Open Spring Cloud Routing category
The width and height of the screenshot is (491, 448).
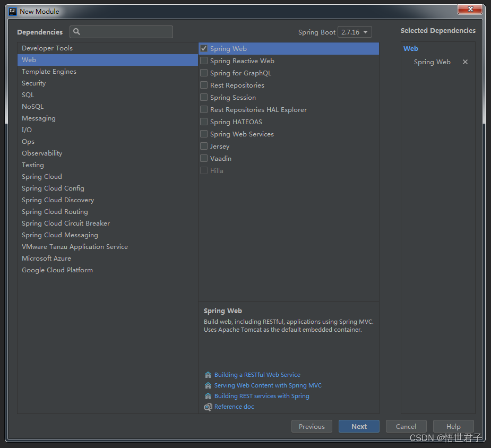(x=108, y=212)
